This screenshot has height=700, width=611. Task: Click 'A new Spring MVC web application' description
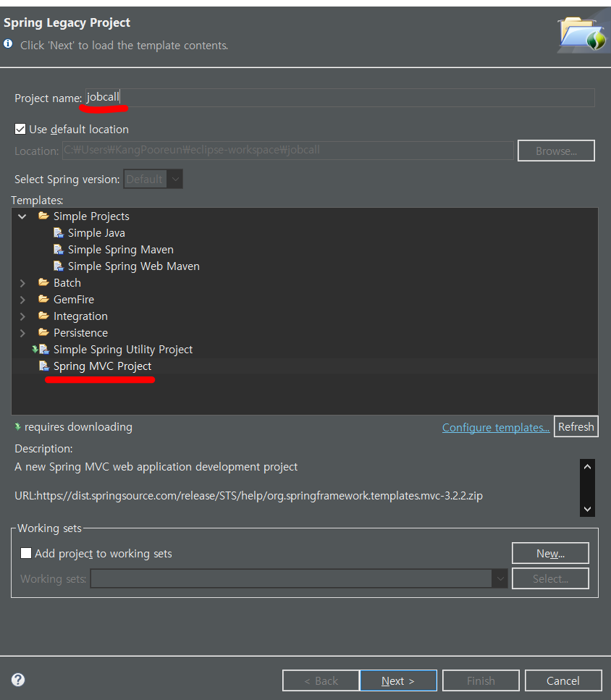coord(156,466)
